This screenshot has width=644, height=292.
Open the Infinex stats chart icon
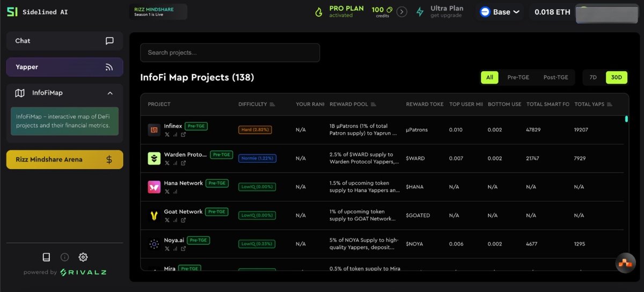click(x=175, y=134)
